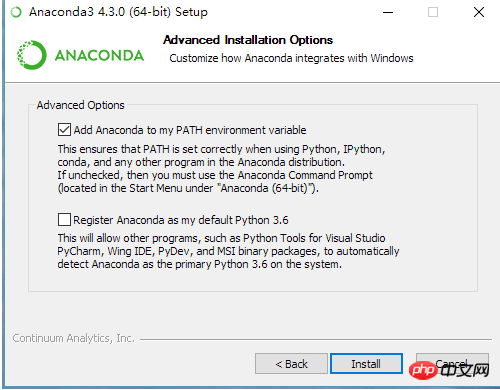Click the paragraph about Anaconda Command Prompt
The height and width of the screenshot is (390, 500).
pos(221,169)
